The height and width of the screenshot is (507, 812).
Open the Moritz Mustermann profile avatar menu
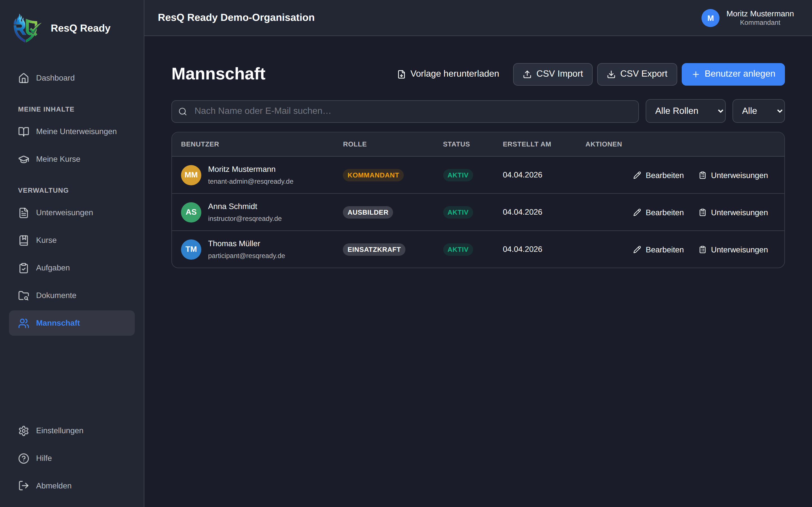point(710,18)
